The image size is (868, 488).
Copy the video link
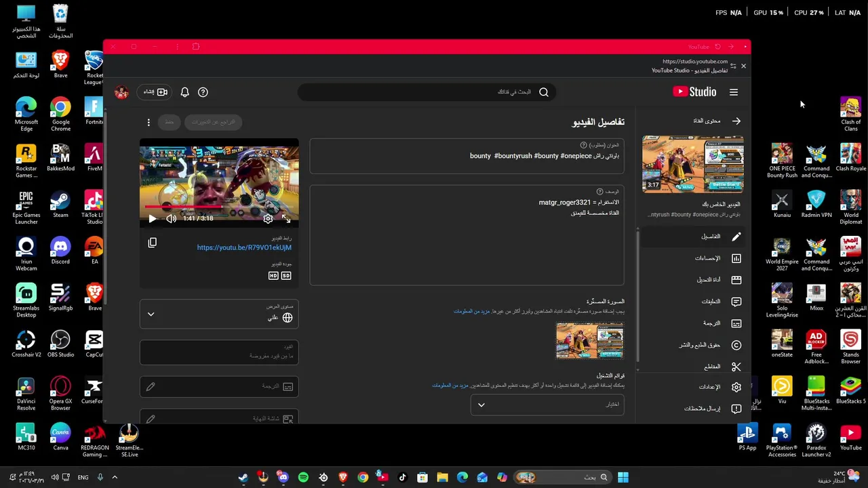click(x=153, y=243)
